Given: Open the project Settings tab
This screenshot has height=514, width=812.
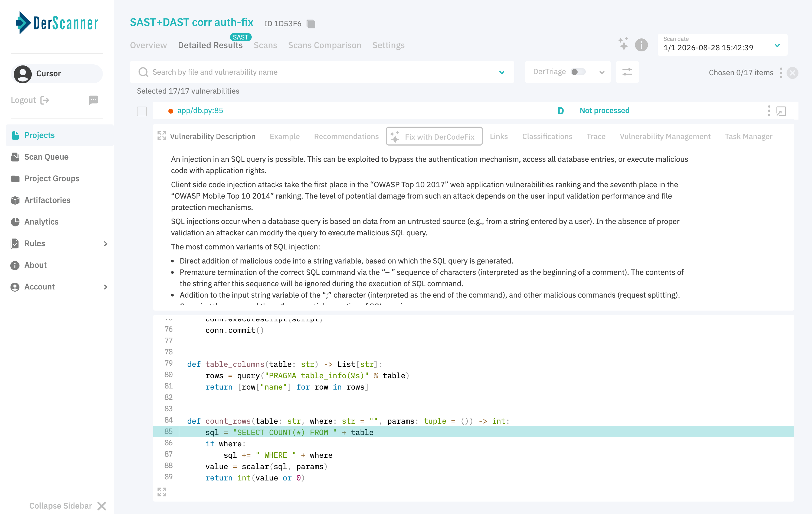Looking at the screenshot, I should click(x=388, y=45).
